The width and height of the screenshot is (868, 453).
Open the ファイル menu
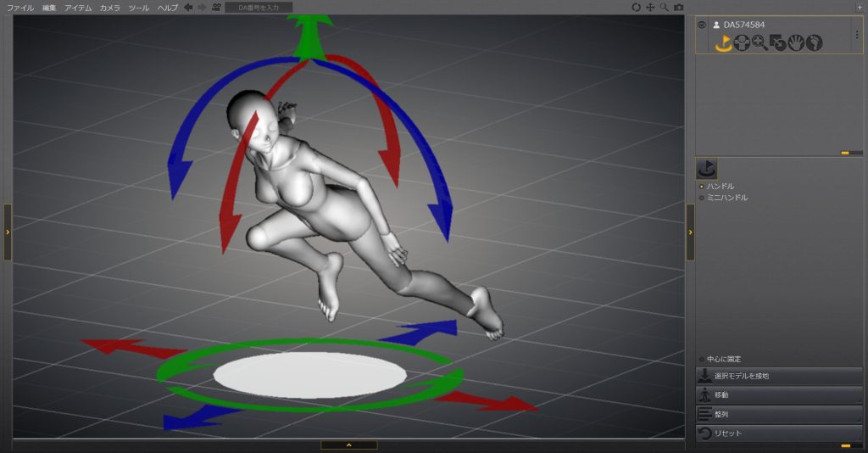pos(20,8)
